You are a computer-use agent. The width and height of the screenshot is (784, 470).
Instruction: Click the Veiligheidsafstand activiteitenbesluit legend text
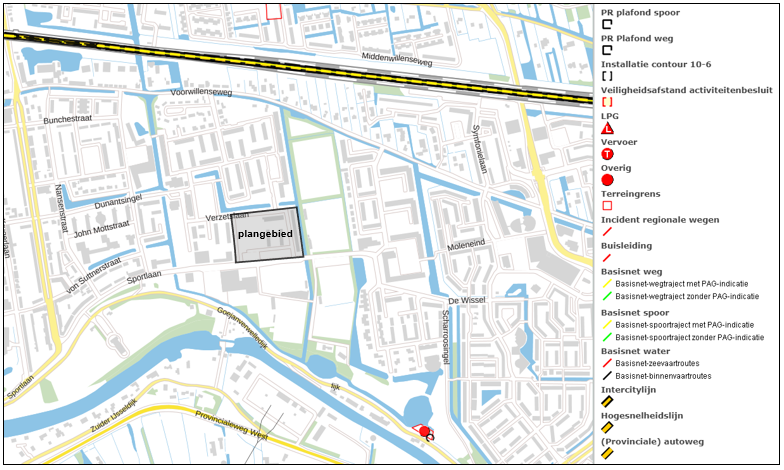point(687,90)
